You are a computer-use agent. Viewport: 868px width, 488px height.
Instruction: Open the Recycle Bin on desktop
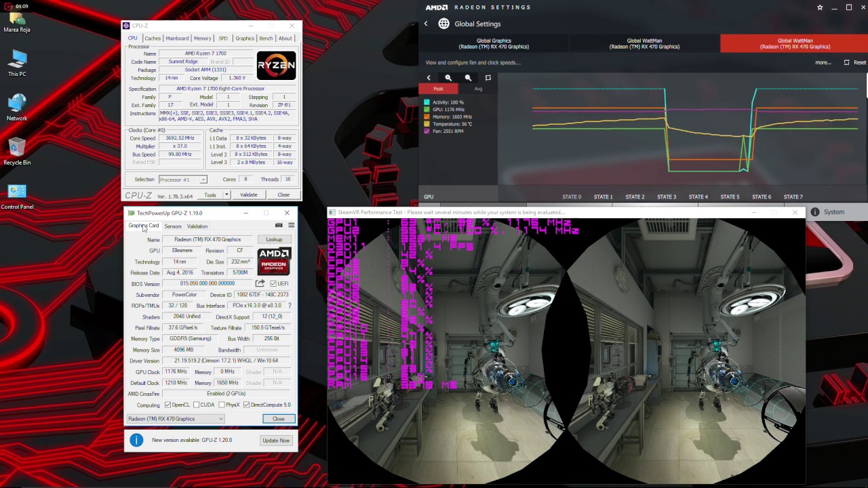click(x=17, y=152)
